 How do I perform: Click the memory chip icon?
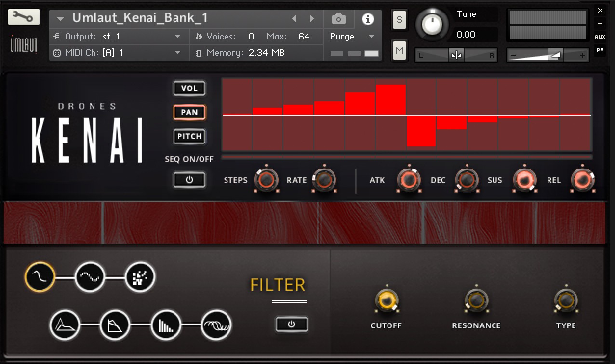199,53
